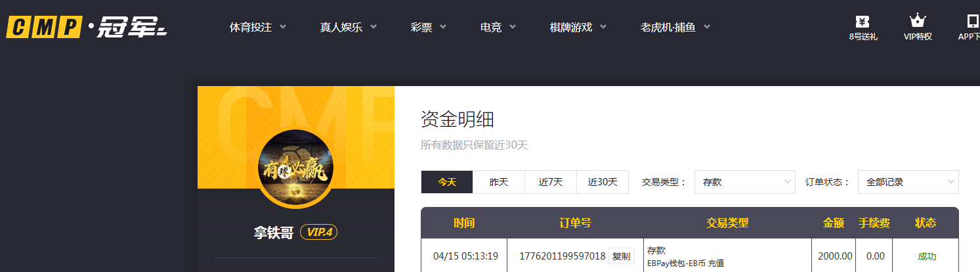Select the 近7天 date filter
980x272 pixels.
point(551,182)
